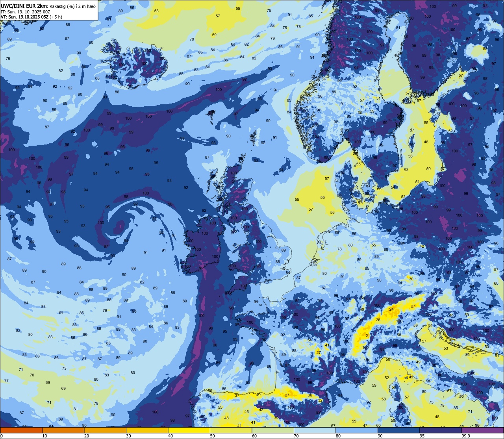Click the humidity value '73' in southwest Atlantic

click(x=64, y=369)
